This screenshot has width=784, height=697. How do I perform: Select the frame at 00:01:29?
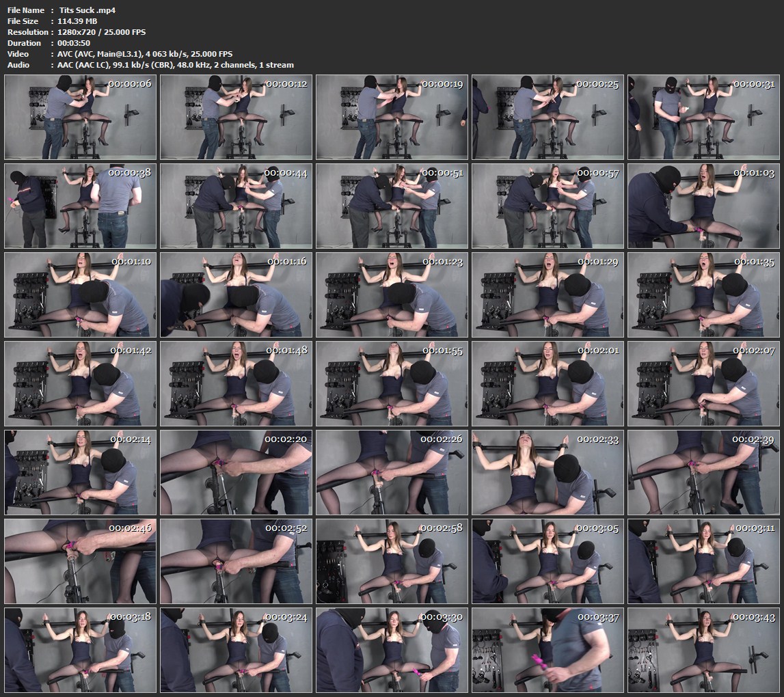(548, 295)
